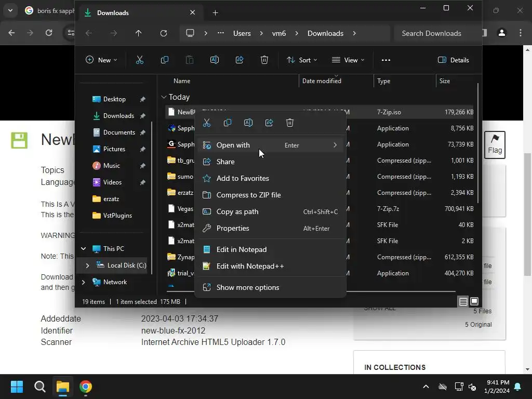Click Name column header
Screen dimensions: 532x399
click(x=182, y=81)
